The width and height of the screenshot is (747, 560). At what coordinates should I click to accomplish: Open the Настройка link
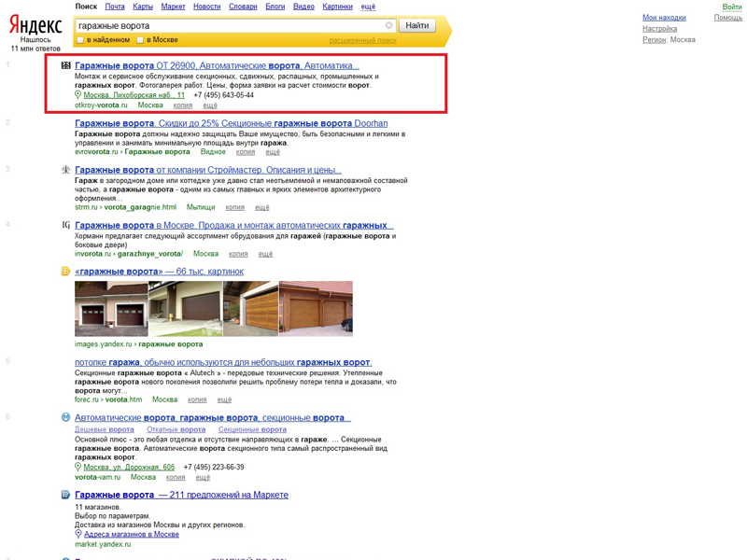pyautogui.click(x=660, y=29)
